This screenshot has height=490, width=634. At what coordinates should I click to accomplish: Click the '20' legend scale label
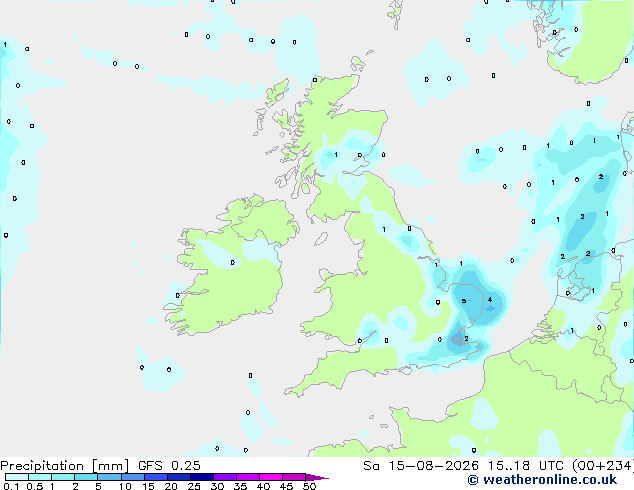pyautogui.click(x=171, y=486)
